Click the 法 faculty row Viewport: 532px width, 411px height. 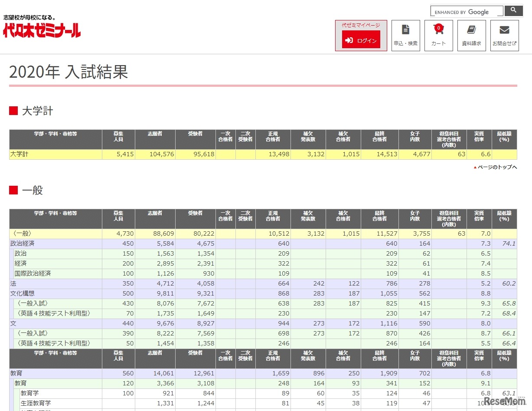(13, 284)
